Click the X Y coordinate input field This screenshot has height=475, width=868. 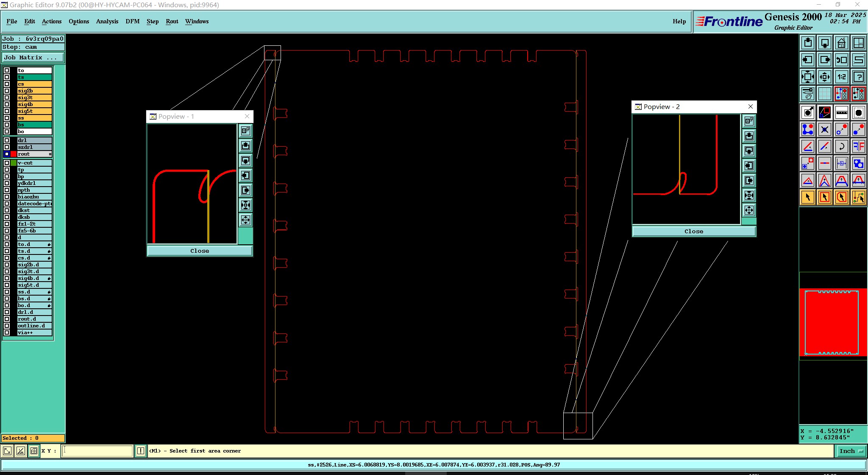pos(97,451)
